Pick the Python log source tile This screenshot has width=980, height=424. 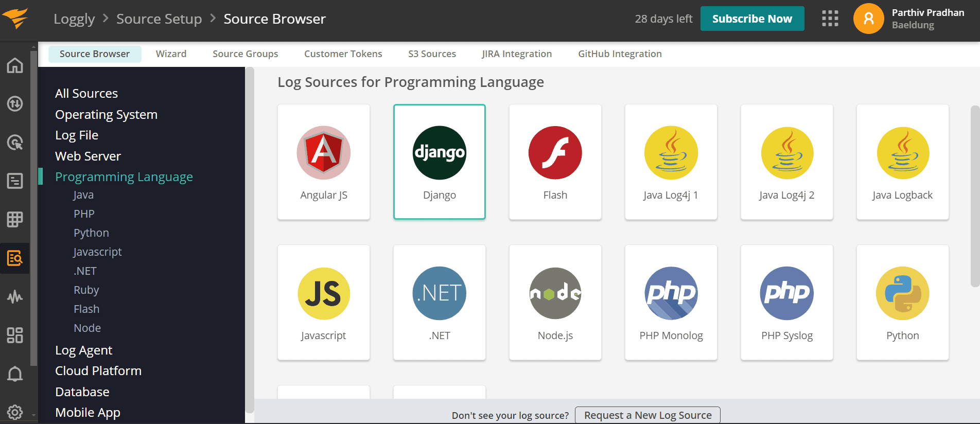tap(902, 302)
